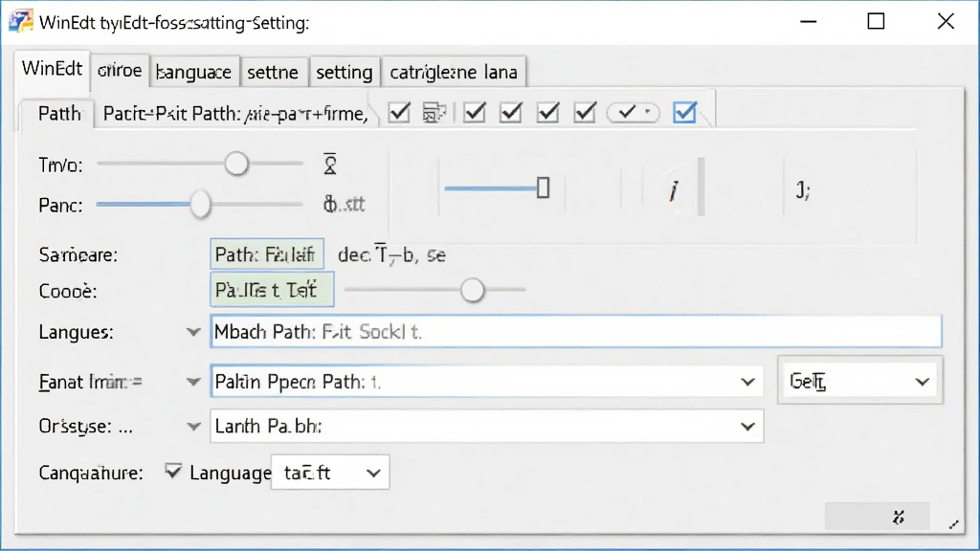Click the 'dec T-b, se' text
This screenshot has width=980, height=551.
(x=391, y=254)
